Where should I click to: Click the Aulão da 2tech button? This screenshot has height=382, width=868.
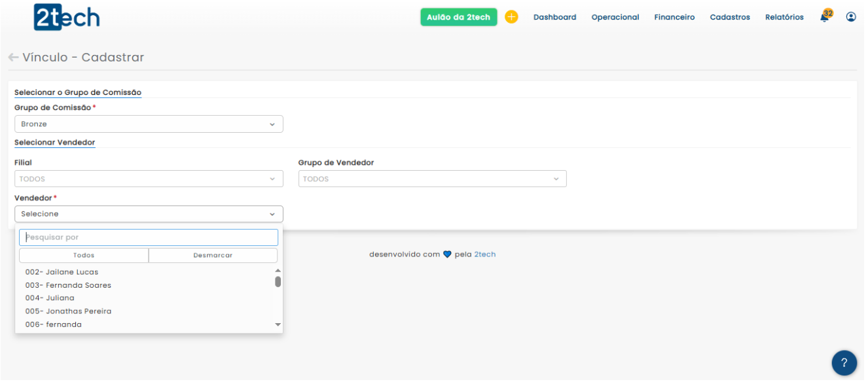click(x=458, y=18)
